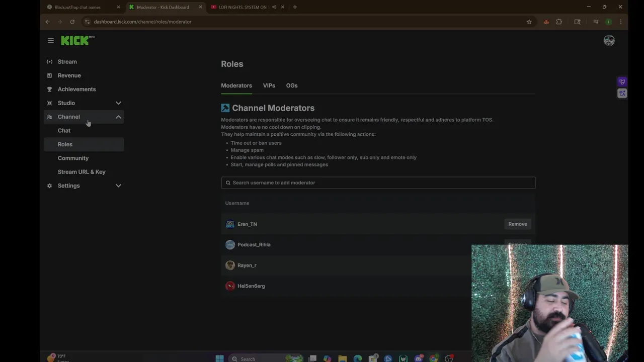
Task: Close the BlackoutTrap chat names tab
Action: (118, 7)
